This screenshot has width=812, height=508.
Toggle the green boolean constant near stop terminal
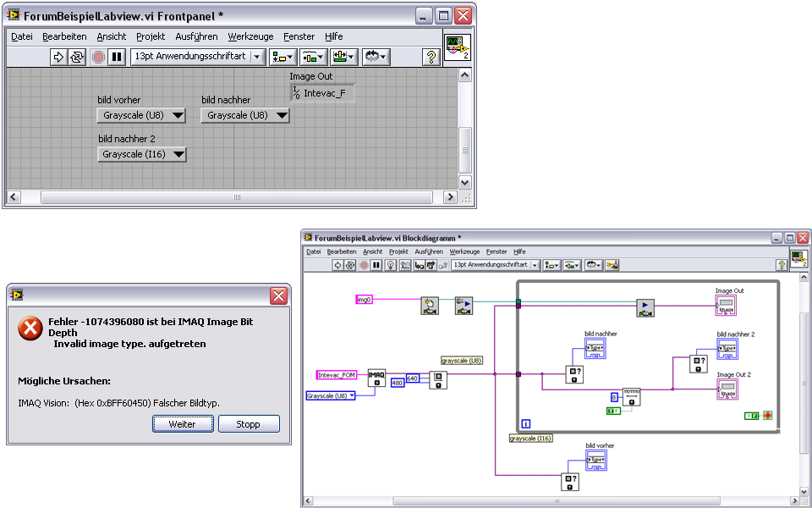(x=752, y=416)
